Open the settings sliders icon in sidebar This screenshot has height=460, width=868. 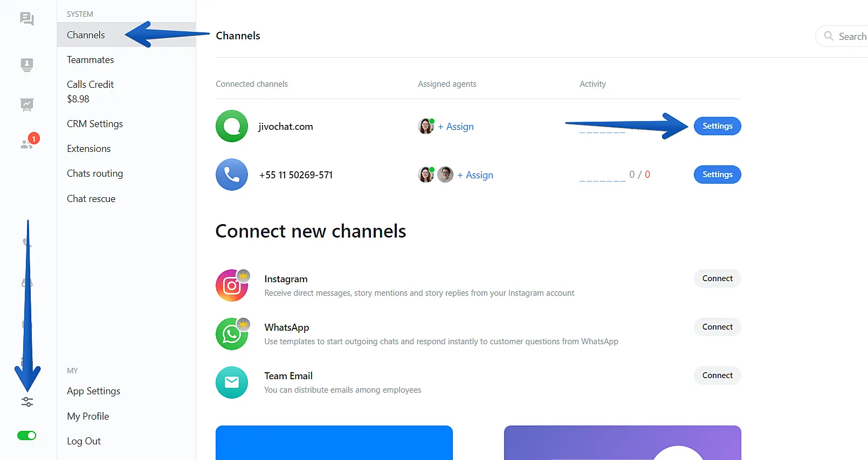[27, 402]
